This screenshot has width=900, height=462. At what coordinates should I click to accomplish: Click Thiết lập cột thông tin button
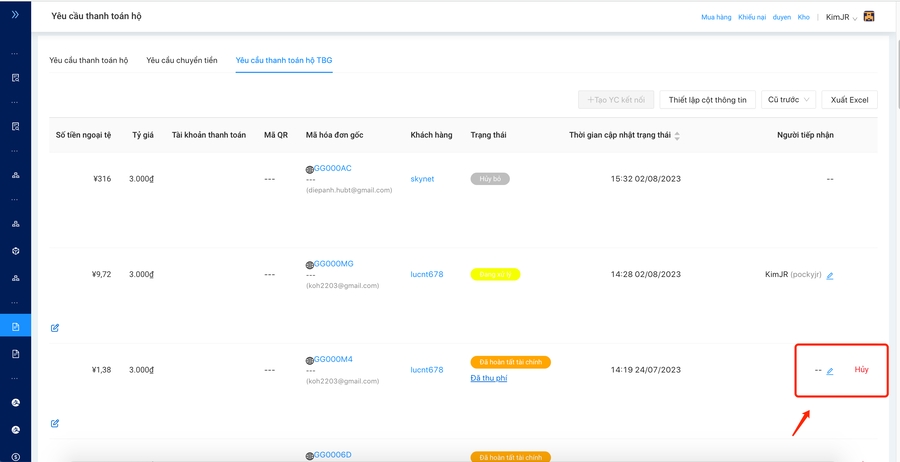point(707,100)
